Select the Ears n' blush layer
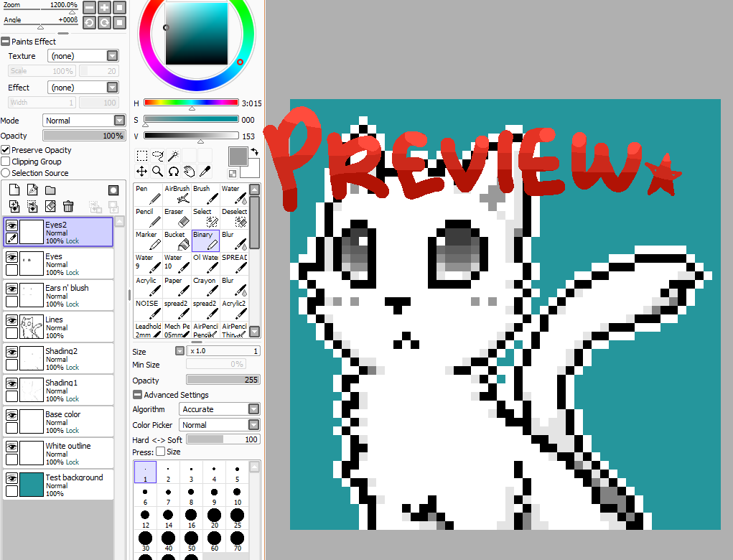Image resolution: width=733 pixels, height=560 pixels. (58, 295)
